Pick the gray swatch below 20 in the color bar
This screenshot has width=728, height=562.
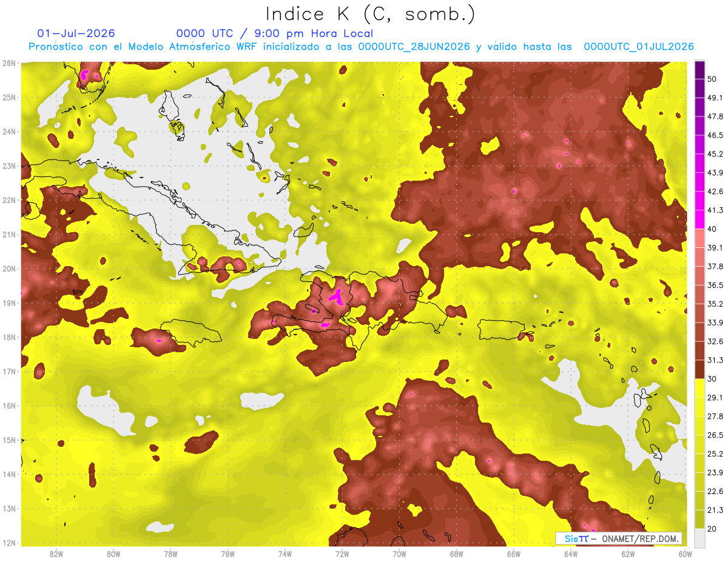699,538
